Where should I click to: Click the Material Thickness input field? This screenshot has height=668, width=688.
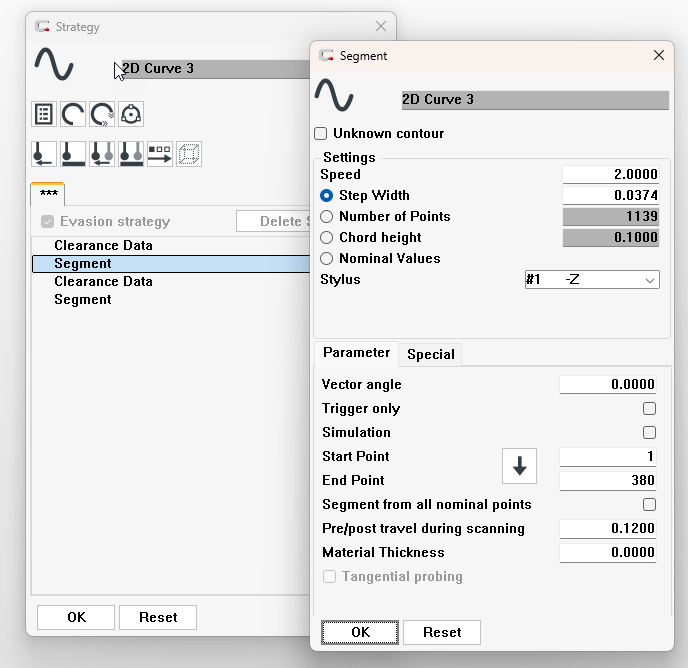(x=608, y=552)
